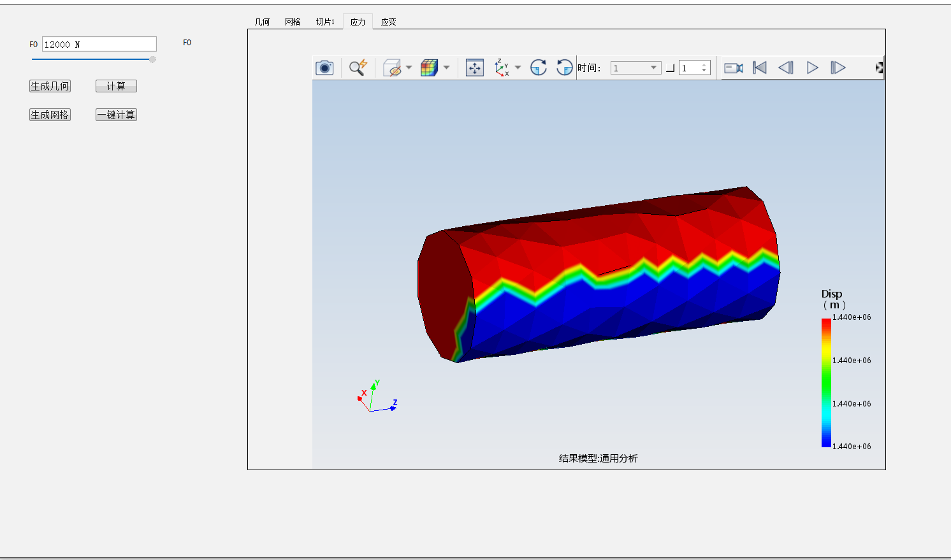The height and width of the screenshot is (560, 951).
Task: Open the display visibility dropdown arrow
Action: 409,68
